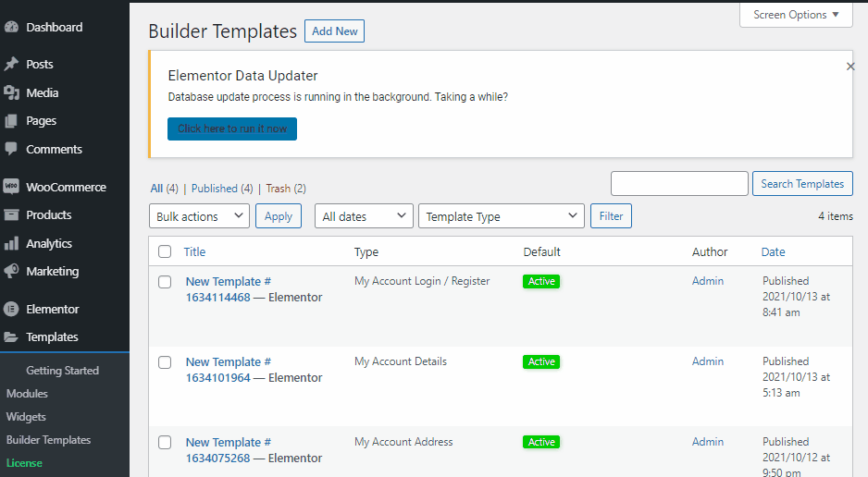Click Active badge in Login / Register row
868x477 pixels.
(541, 281)
